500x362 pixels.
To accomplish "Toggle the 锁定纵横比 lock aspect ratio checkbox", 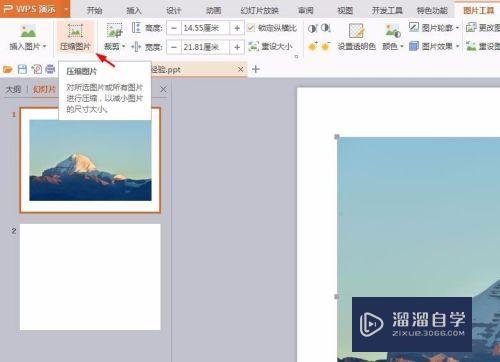I will coord(251,28).
